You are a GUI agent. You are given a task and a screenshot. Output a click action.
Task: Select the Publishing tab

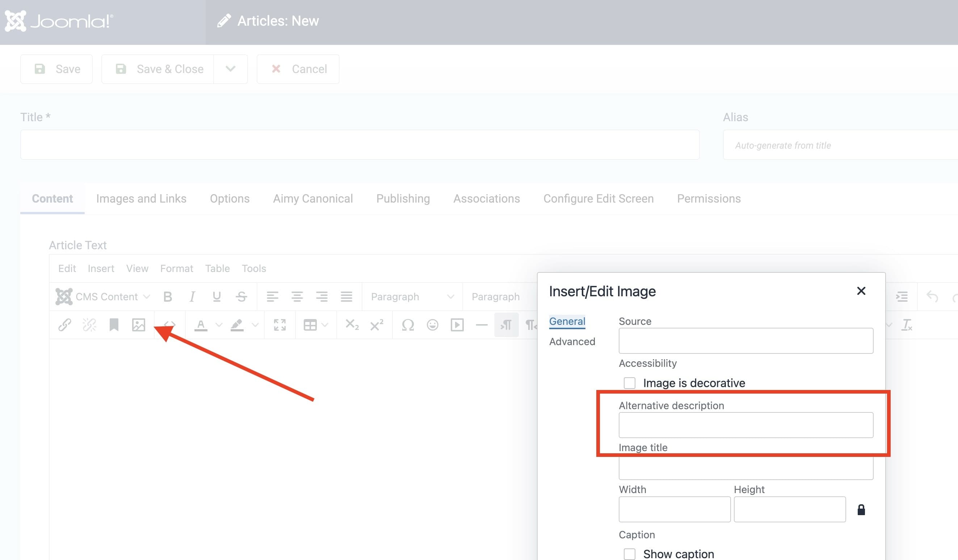coord(402,197)
